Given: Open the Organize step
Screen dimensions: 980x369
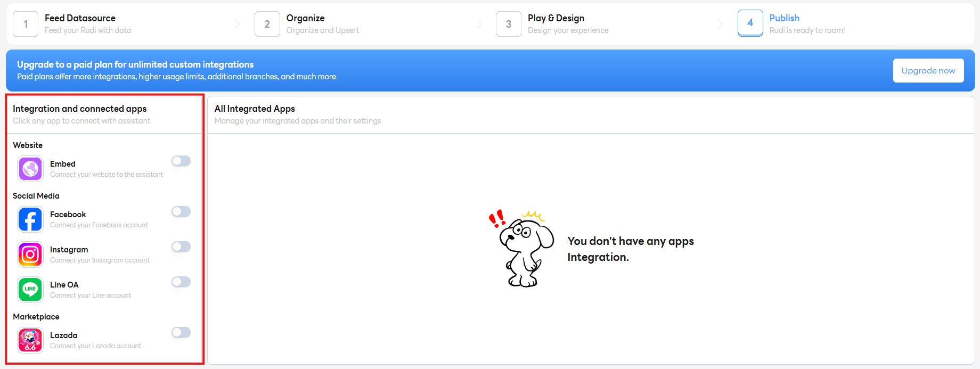Looking at the screenshot, I should (305, 18).
